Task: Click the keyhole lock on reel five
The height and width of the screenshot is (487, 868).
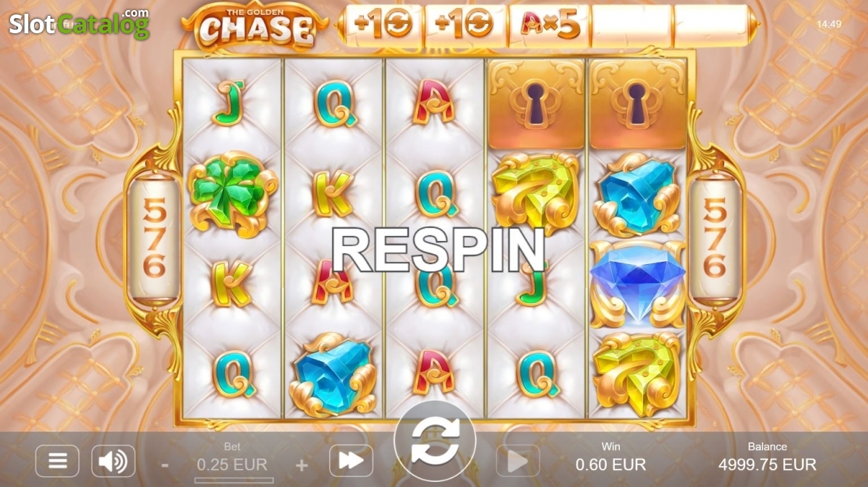Action: (x=637, y=103)
